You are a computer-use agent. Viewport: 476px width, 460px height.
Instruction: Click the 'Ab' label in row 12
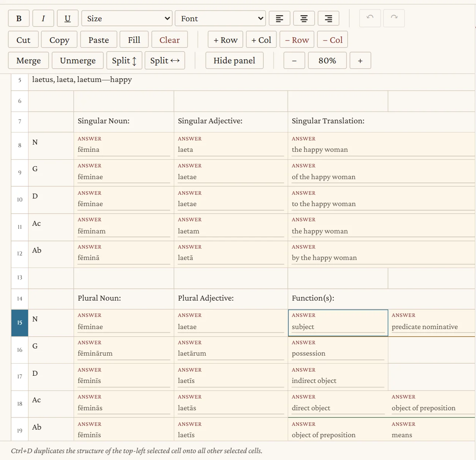coord(36,250)
